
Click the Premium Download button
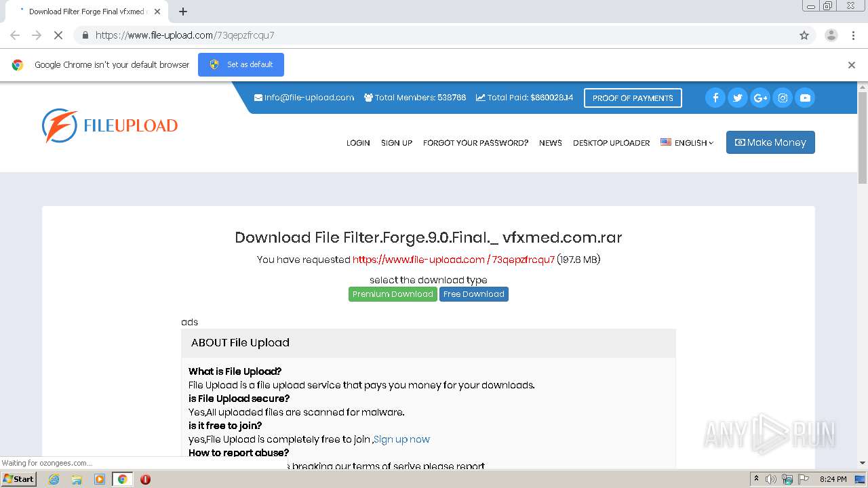click(393, 294)
